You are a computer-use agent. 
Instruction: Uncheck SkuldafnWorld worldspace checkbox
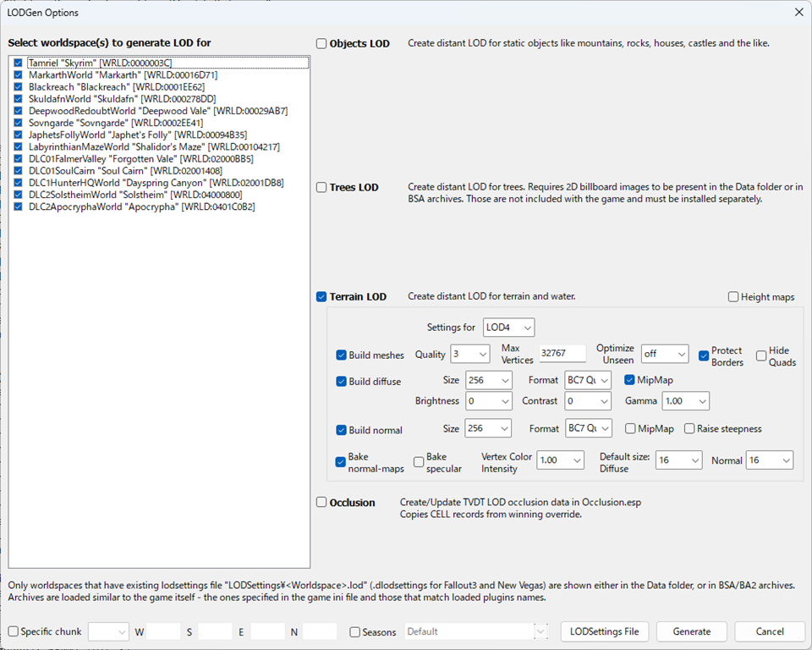click(x=18, y=98)
